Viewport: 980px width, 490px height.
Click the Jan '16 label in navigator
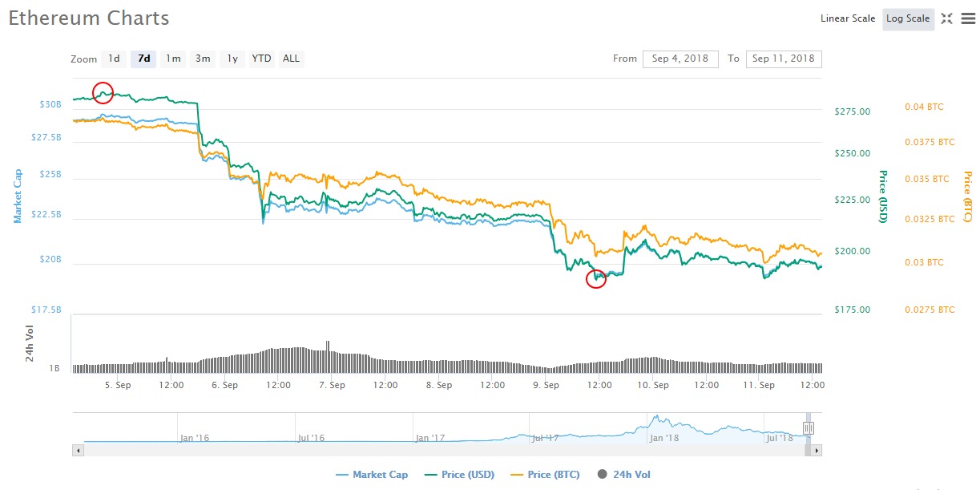[x=195, y=438]
